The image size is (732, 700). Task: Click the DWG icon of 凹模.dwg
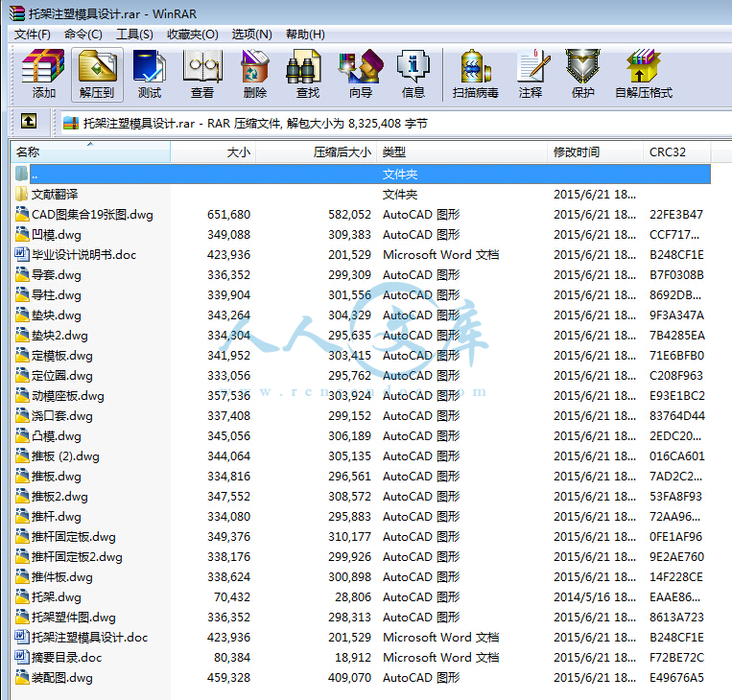21,234
